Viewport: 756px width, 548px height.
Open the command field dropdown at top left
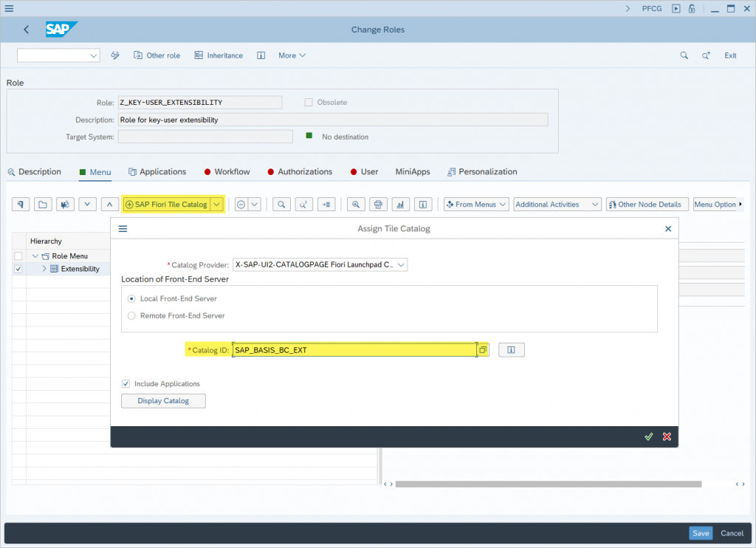[94, 55]
